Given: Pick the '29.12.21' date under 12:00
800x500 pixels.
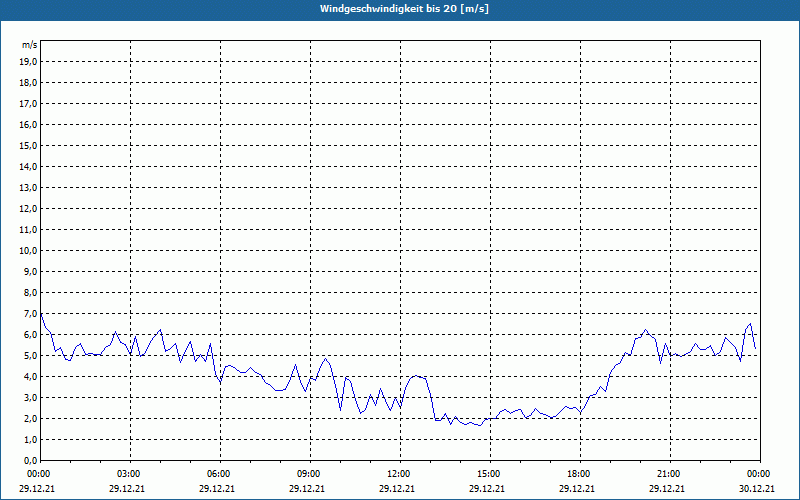Looking at the screenshot, I should [397, 488].
